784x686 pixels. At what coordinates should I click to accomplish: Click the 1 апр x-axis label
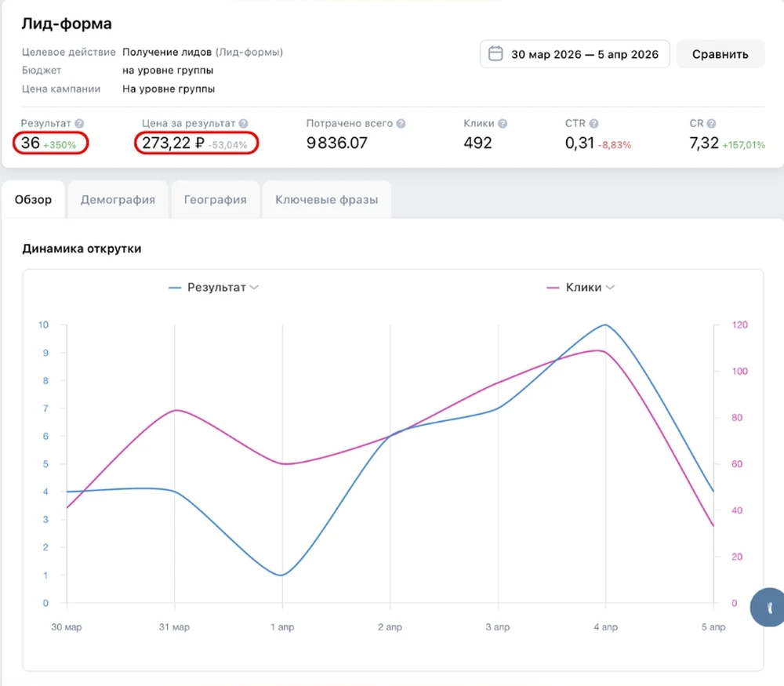(282, 627)
